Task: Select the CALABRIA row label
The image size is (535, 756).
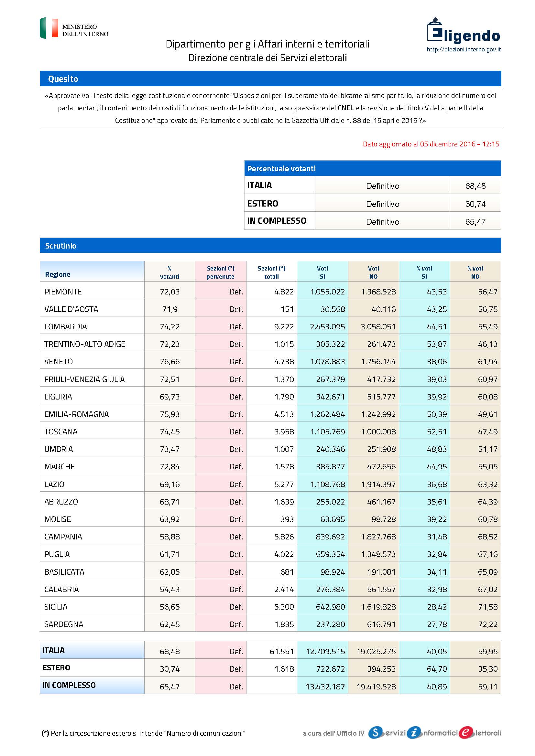Action: 61,590
